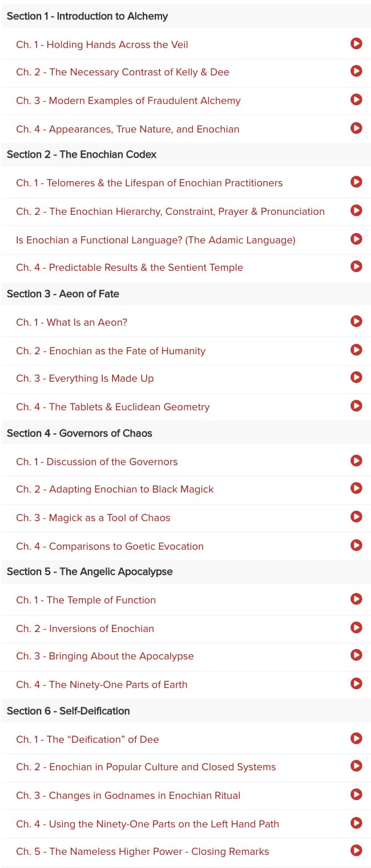Start playback of Telomeres & Lifespan chapter
The height and width of the screenshot is (868, 371).
356,182
